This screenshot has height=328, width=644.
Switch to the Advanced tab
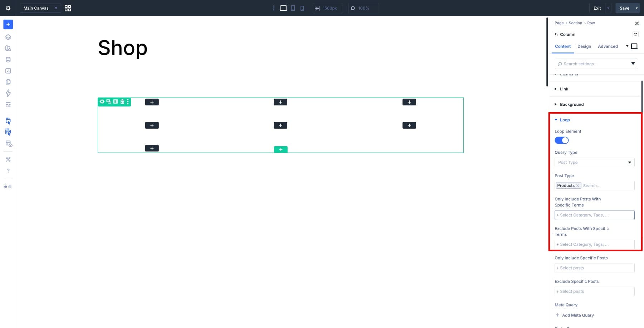pos(608,46)
